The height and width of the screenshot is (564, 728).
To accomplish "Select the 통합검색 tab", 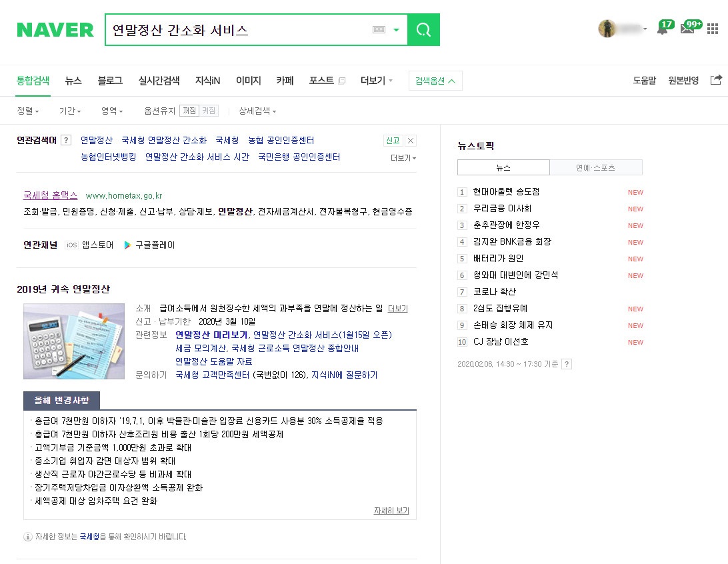I will (x=33, y=80).
